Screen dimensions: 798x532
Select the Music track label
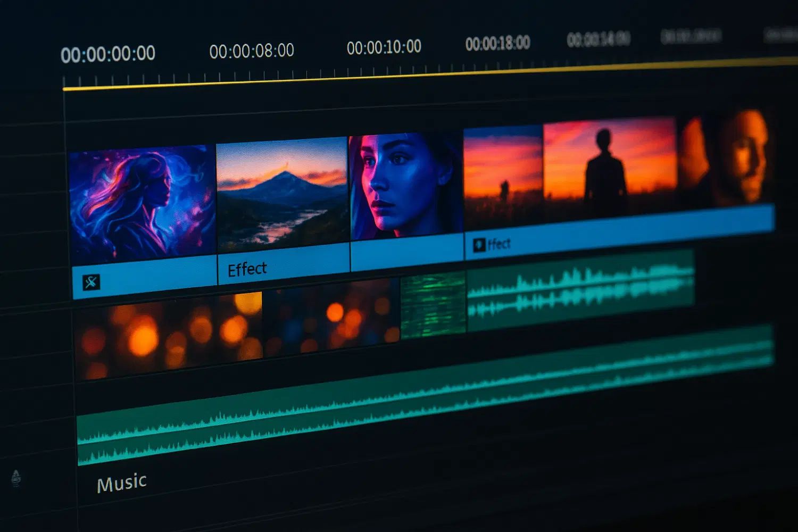tap(121, 483)
